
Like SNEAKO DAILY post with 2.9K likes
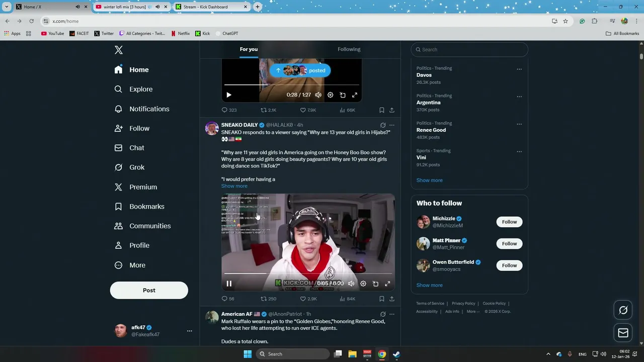(x=308, y=299)
